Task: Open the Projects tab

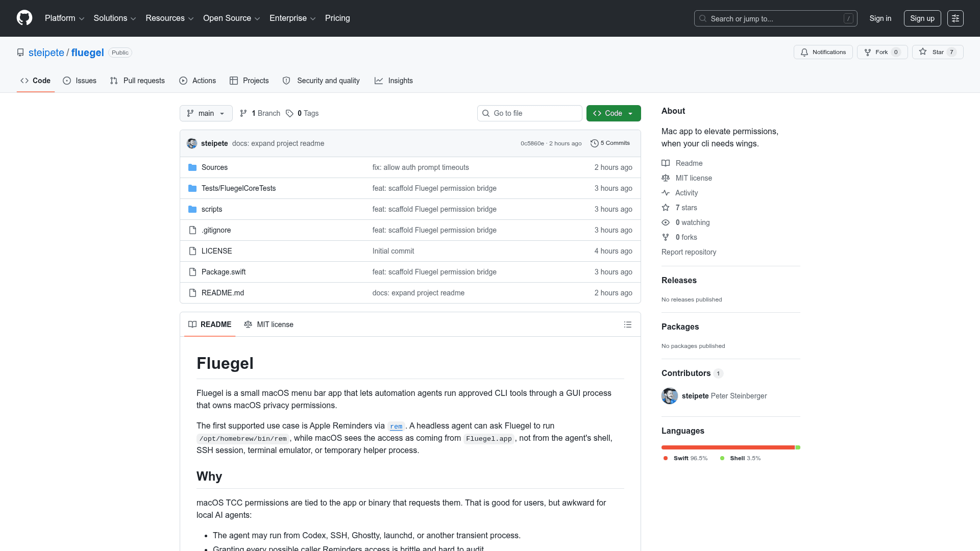Action: pos(249,81)
